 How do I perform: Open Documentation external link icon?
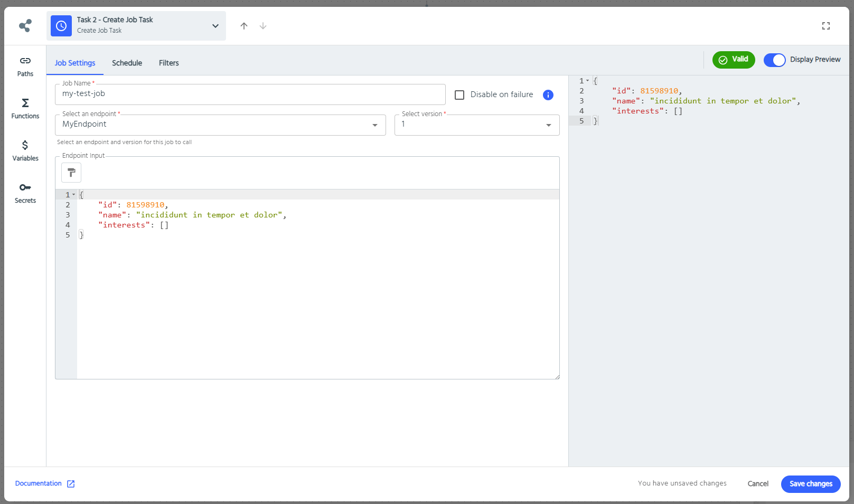71,484
